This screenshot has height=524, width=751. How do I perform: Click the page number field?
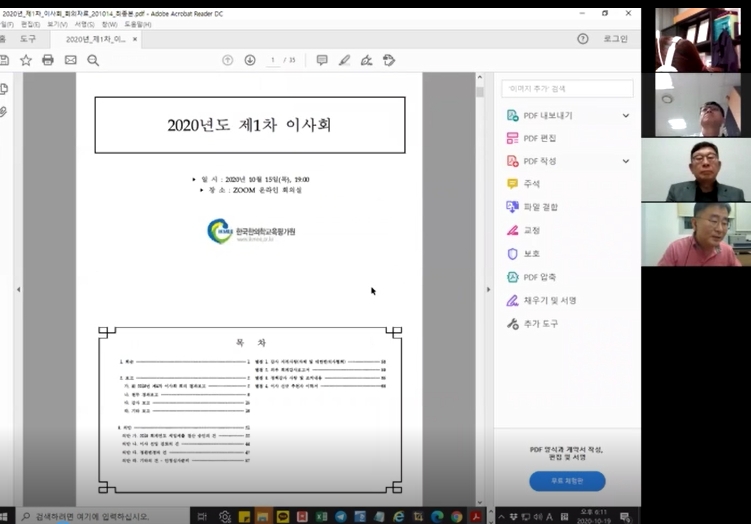coord(273,60)
